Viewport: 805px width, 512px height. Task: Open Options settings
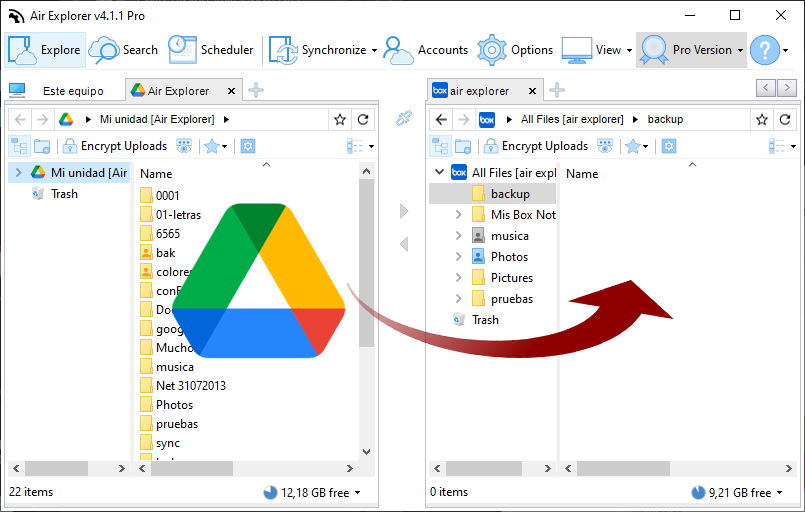pyautogui.click(x=515, y=50)
